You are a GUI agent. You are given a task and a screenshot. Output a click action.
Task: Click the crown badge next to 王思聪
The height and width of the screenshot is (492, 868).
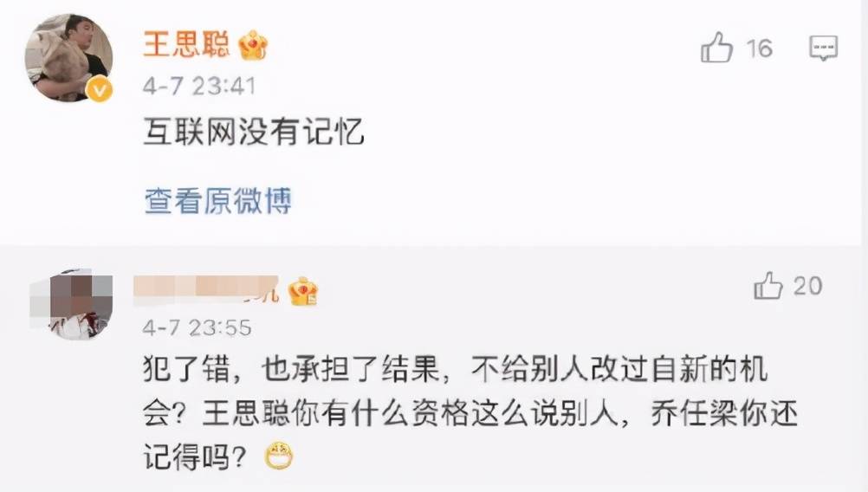[253, 44]
